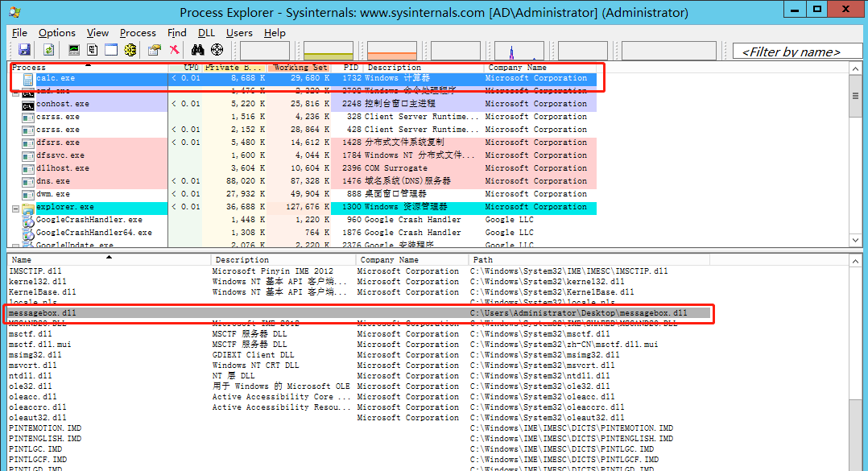Open the Help menu
The width and height of the screenshot is (868, 471).
(x=275, y=33)
